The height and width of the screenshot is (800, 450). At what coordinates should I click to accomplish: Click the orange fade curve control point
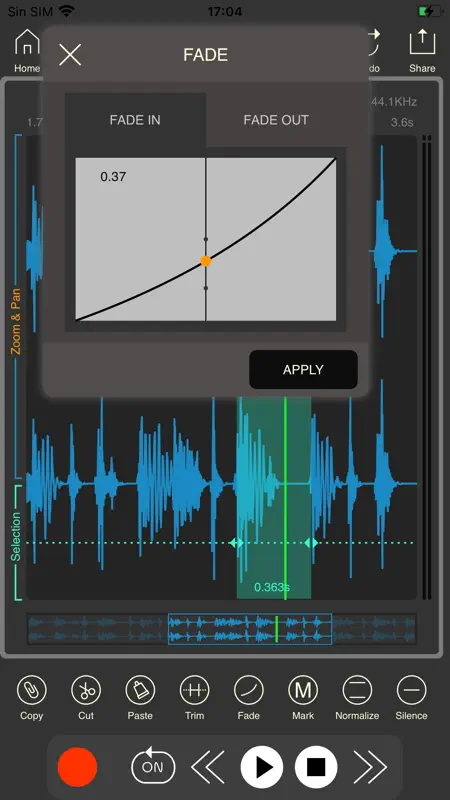pyautogui.click(x=206, y=261)
